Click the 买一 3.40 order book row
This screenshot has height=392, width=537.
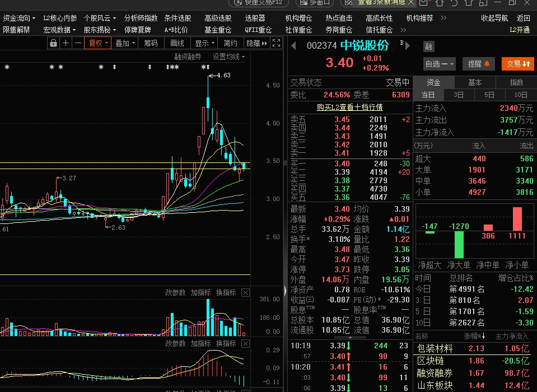coord(350,164)
